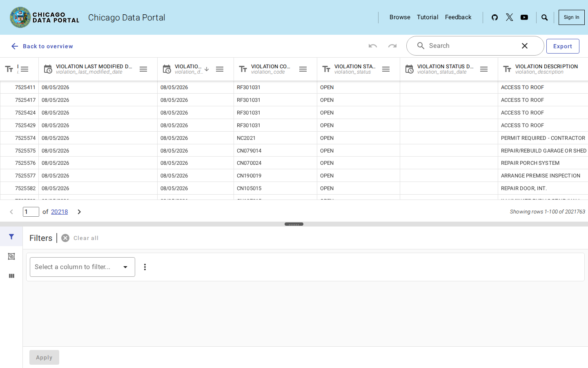Screen dimensions: 588x368
Task: Open the X (Twitter) icon link
Action: pyautogui.click(x=509, y=17)
